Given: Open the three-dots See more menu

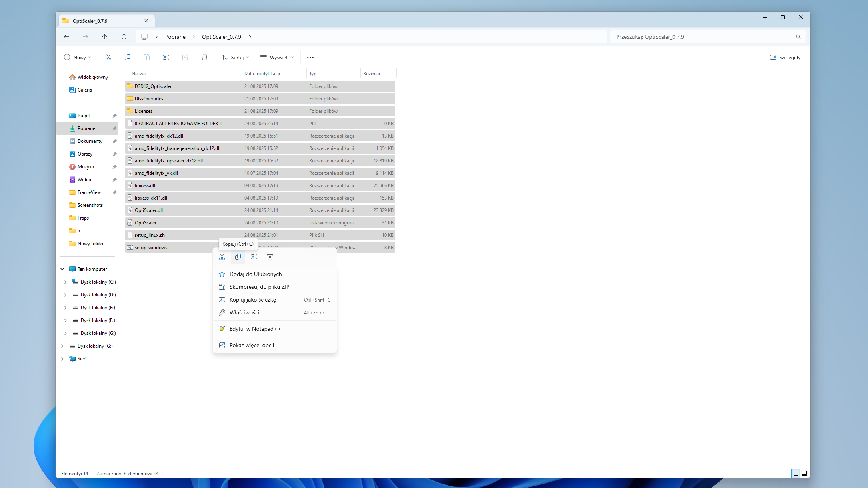Looking at the screenshot, I should point(310,57).
